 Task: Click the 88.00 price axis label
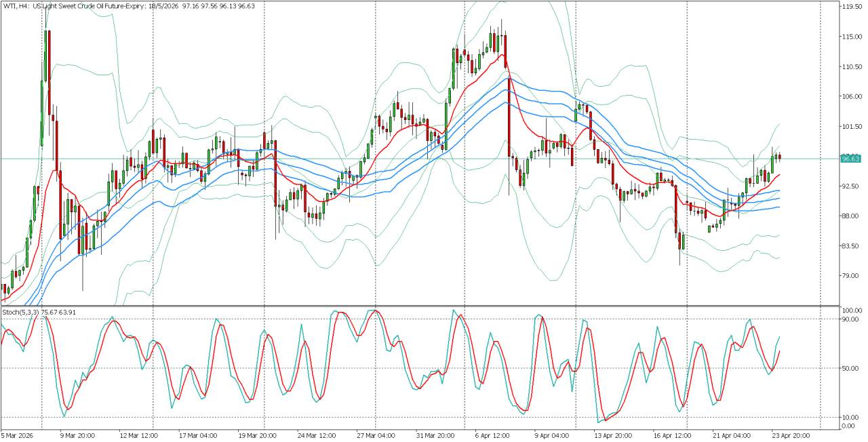[x=850, y=216]
